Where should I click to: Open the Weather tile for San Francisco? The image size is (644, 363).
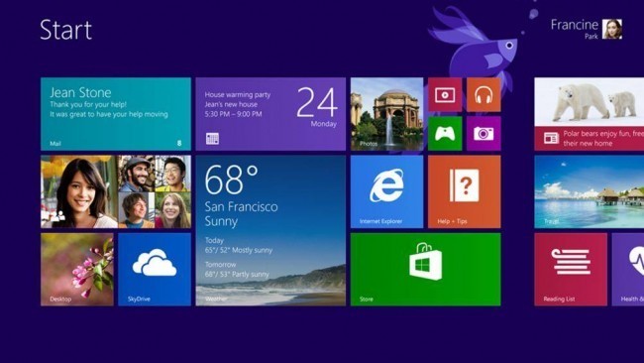pyautogui.click(x=270, y=231)
